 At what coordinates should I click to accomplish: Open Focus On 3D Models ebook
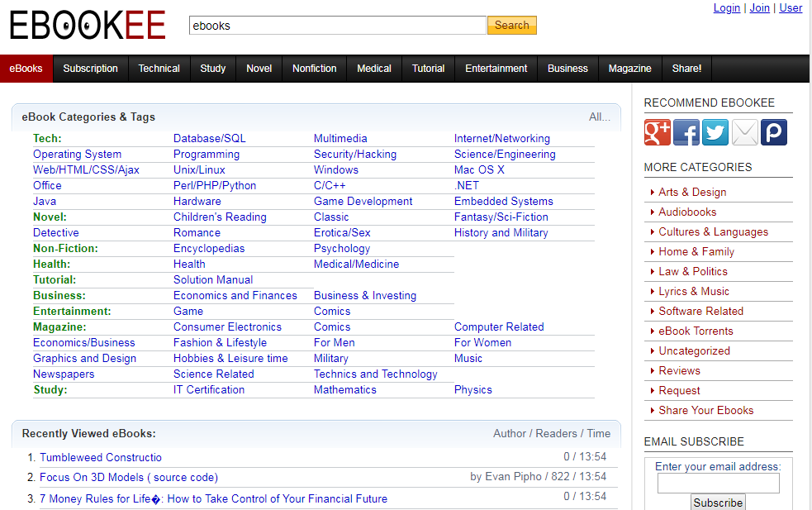pos(129,477)
